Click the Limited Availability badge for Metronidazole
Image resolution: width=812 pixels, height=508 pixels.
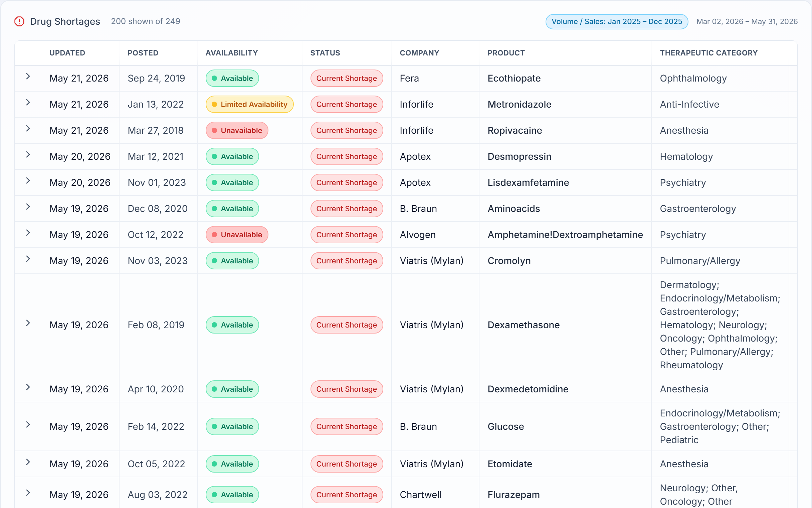[x=250, y=105]
